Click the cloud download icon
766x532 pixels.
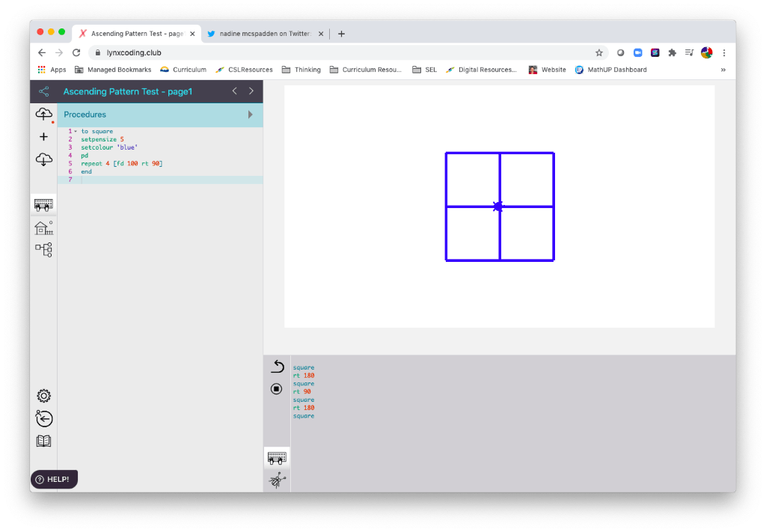pyautogui.click(x=43, y=159)
